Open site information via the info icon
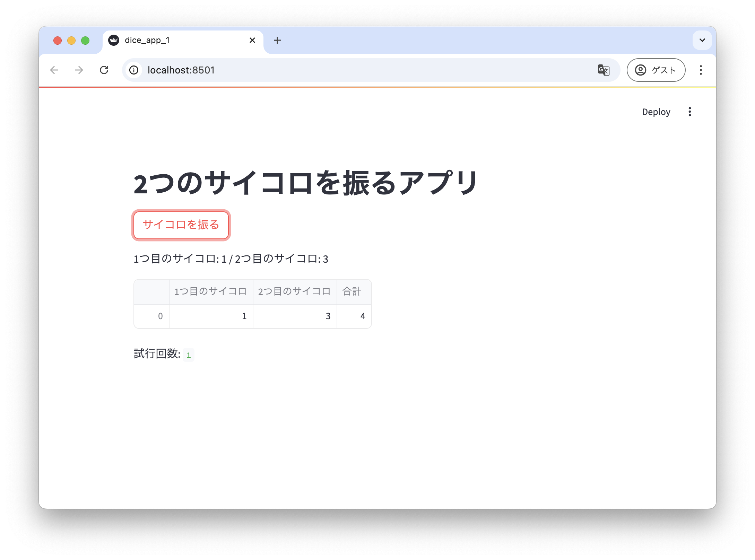The width and height of the screenshot is (755, 560). tap(134, 70)
